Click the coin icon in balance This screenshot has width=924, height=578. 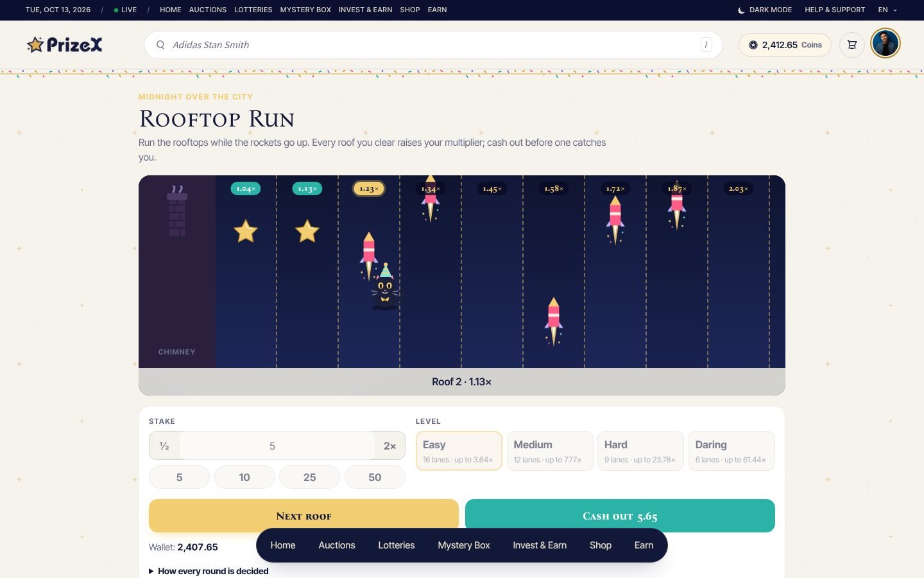tap(753, 45)
